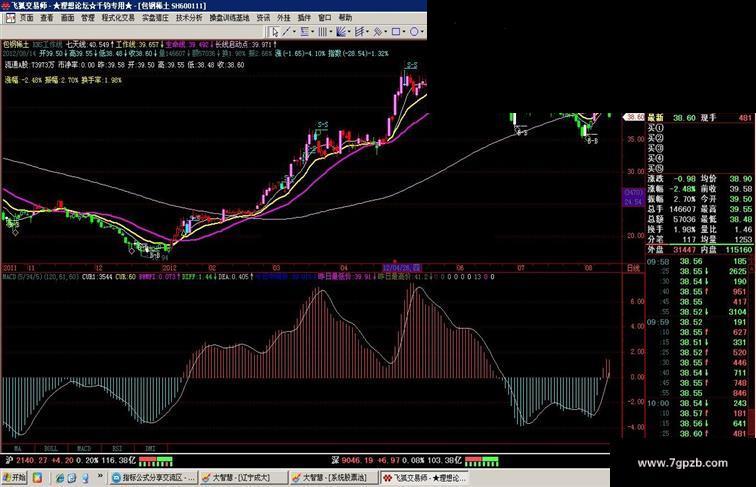Expand quick launch chevron overflow
756x487 pixels.
click(x=100, y=476)
